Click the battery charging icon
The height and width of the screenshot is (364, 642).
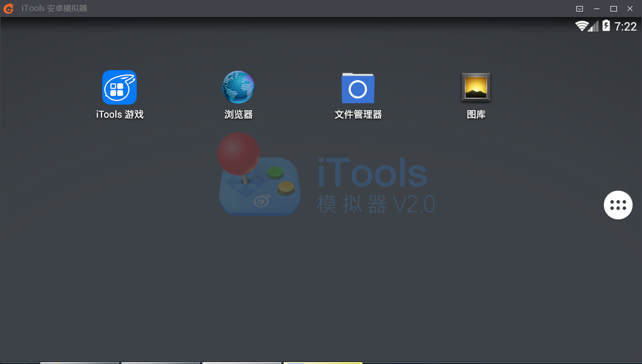(x=606, y=26)
